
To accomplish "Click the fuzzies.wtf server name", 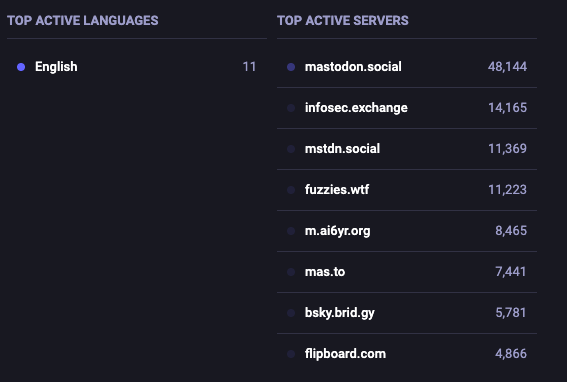I will coord(337,190).
